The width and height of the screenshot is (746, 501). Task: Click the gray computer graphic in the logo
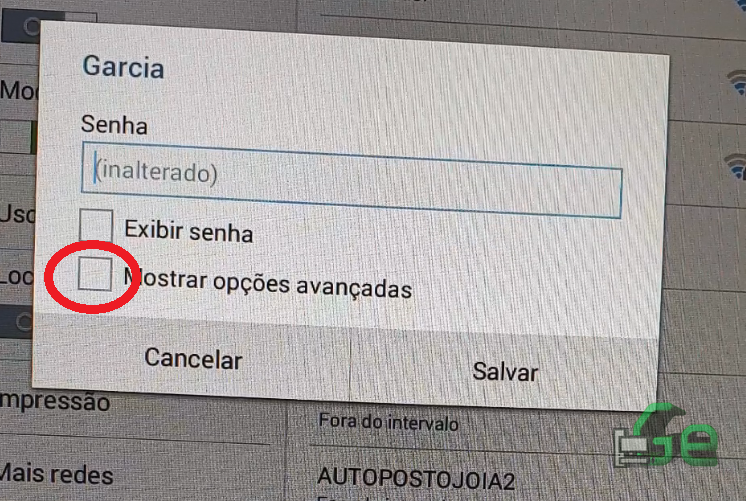tap(631, 449)
